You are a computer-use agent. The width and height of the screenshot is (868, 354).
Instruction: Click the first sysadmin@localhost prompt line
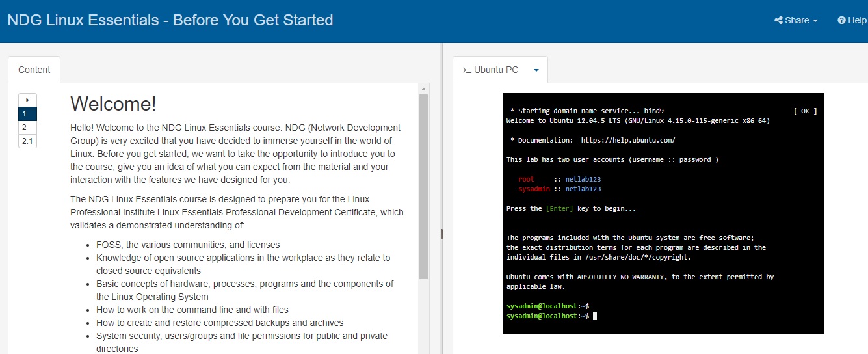click(547, 306)
